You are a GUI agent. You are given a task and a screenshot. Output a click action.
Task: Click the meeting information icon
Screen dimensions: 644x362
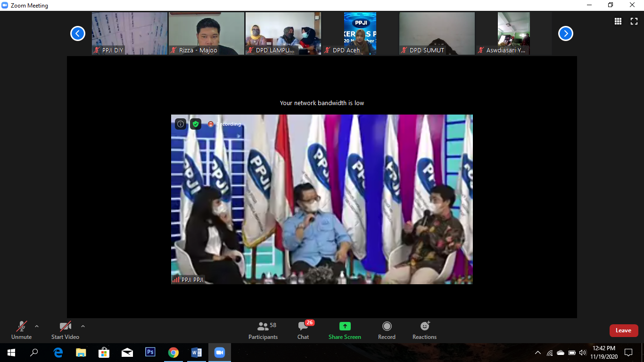coord(181,124)
